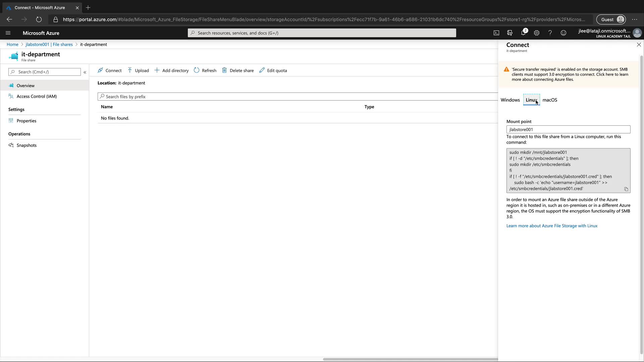The width and height of the screenshot is (644, 362).
Task: Open Learn more about Azure File Storage link
Action: [x=552, y=226]
